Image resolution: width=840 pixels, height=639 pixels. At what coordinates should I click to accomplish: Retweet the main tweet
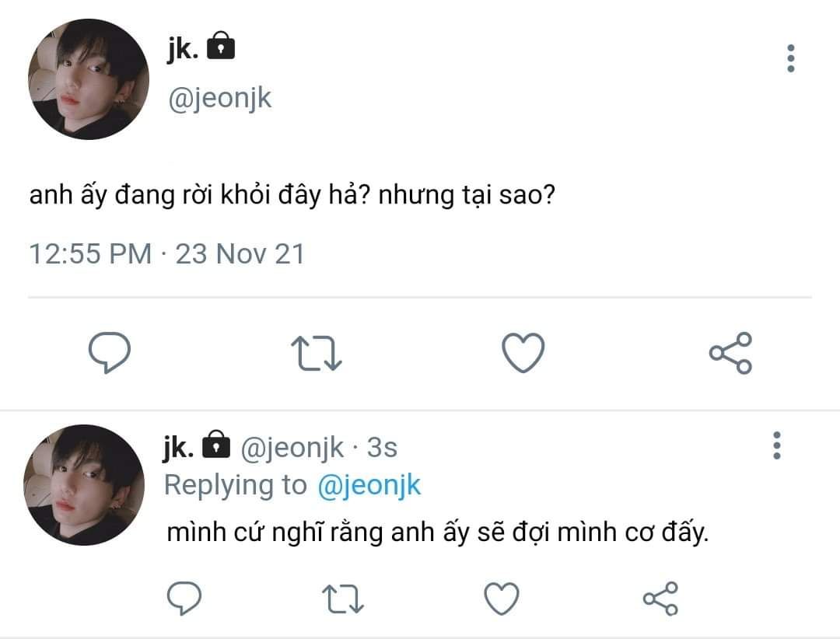click(x=316, y=353)
